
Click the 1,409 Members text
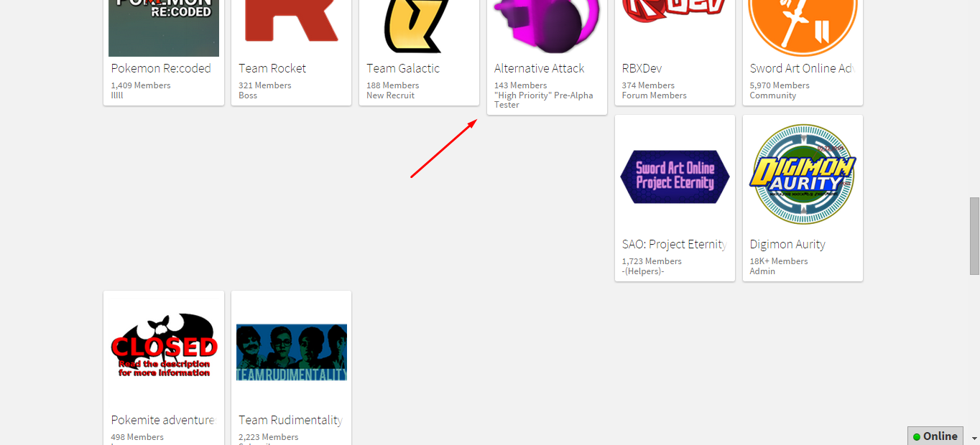(x=141, y=85)
